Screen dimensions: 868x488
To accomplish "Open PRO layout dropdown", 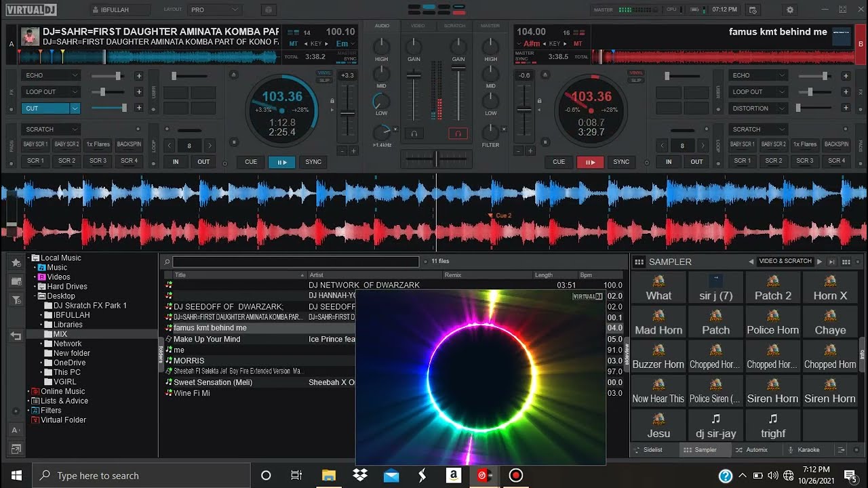I will tap(214, 10).
